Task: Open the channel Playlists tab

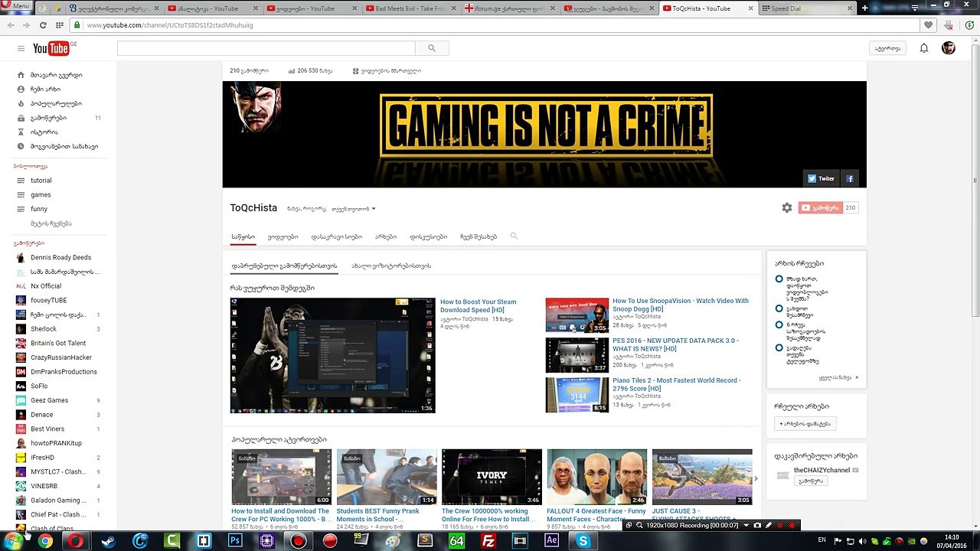Action: click(336, 236)
